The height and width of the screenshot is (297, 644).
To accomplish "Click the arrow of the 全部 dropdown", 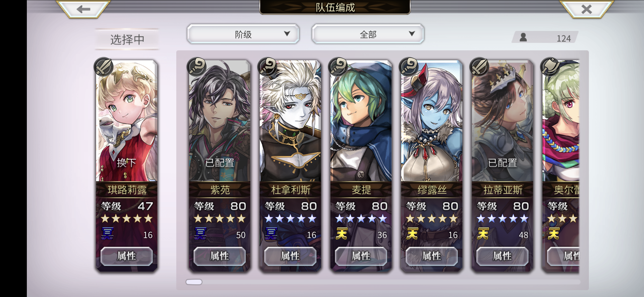I will click(x=412, y=33).
